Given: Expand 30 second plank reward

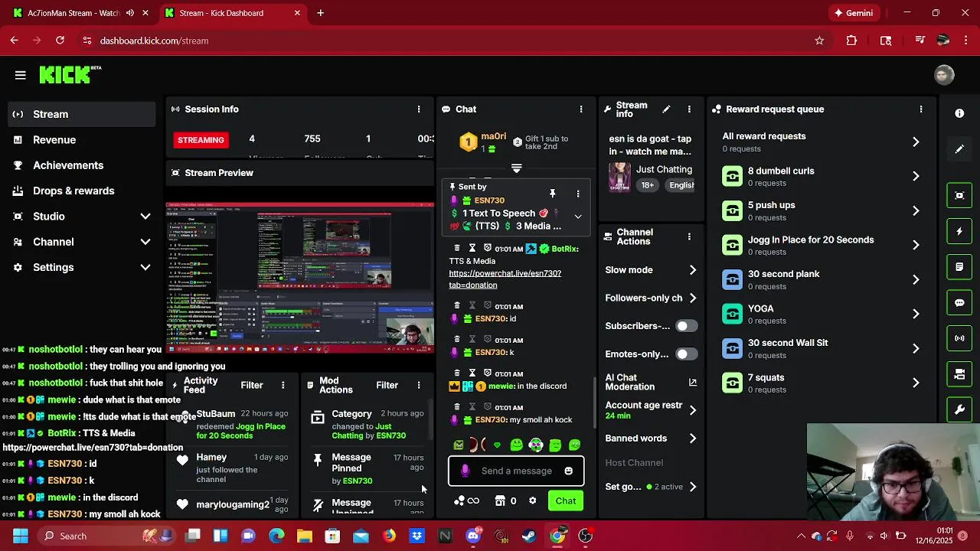Looking at the screenshot, I should 916,279.
